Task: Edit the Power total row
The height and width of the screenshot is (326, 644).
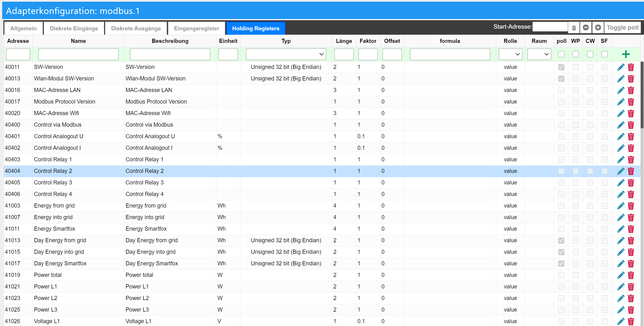Action: coord(620,275)
